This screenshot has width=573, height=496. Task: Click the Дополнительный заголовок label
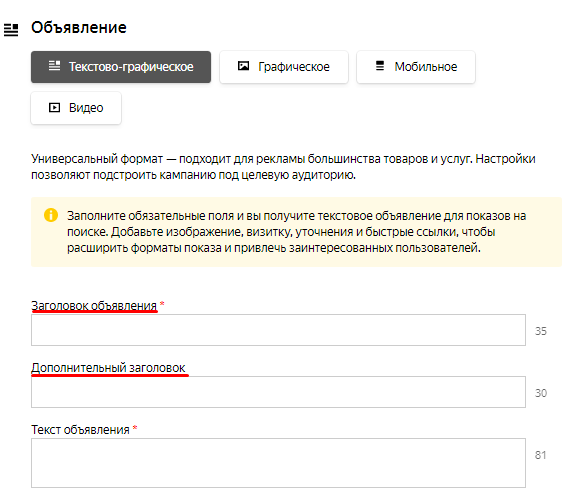[108, 367]
